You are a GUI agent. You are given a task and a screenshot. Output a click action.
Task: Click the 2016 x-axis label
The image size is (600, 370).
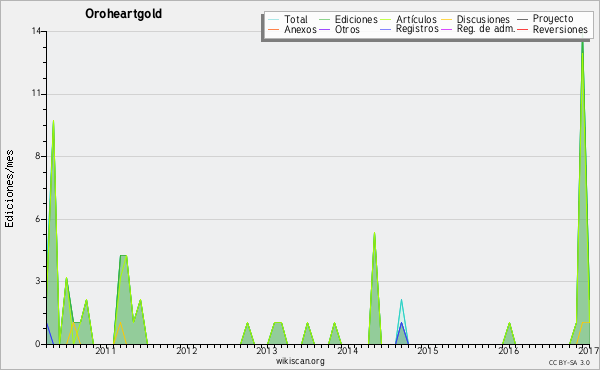[509, 350]
